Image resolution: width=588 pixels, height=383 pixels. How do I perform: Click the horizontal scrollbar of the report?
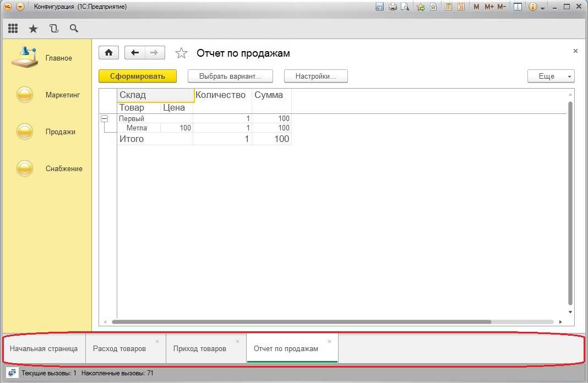(301, 322)
